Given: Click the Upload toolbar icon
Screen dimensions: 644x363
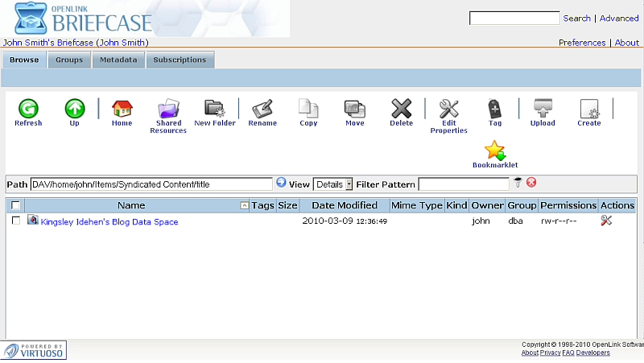Looking at the screenshot, I should (x=543, y=109).
